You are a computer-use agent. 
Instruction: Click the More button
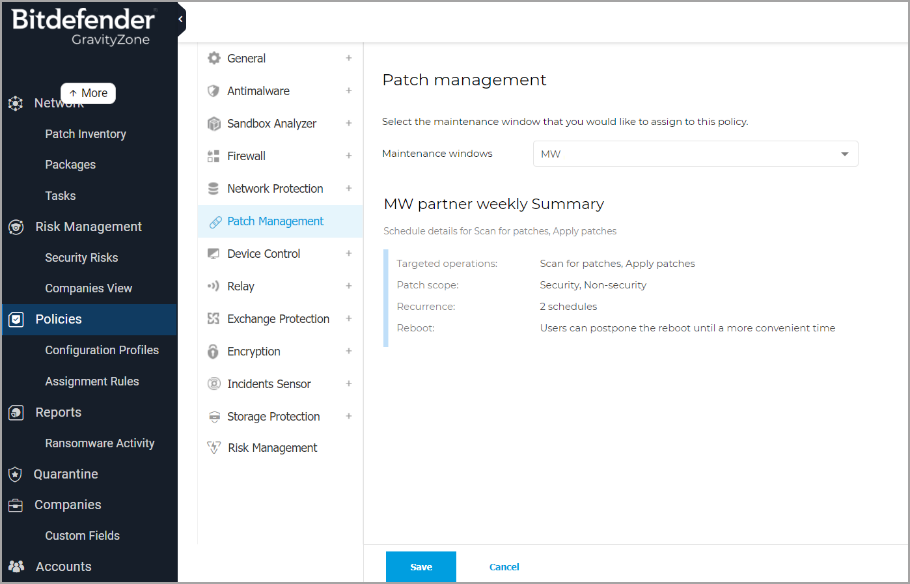[x=87, y=92]
